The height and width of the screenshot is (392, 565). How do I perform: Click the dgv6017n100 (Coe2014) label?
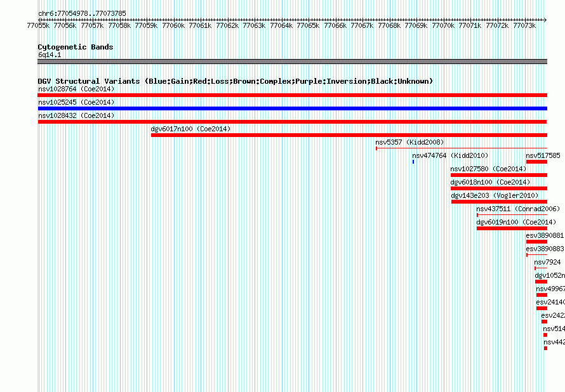coord(190,129)
